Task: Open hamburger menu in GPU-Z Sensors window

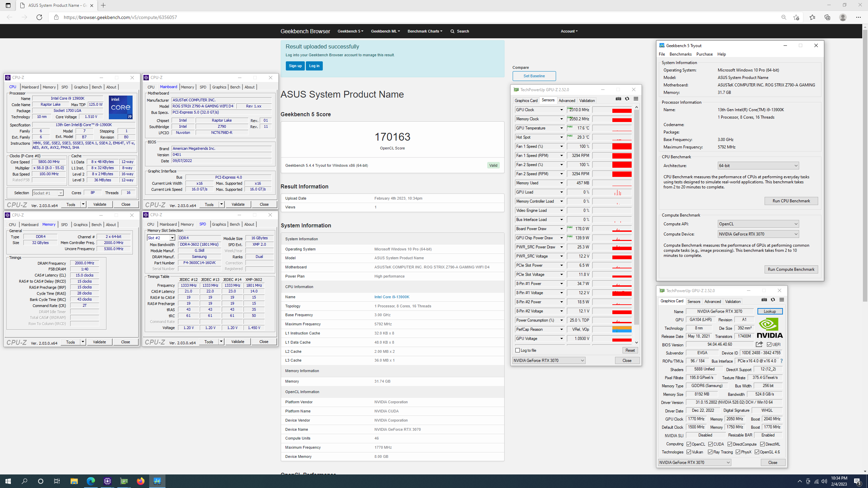Action: click(x=636, y=99)
